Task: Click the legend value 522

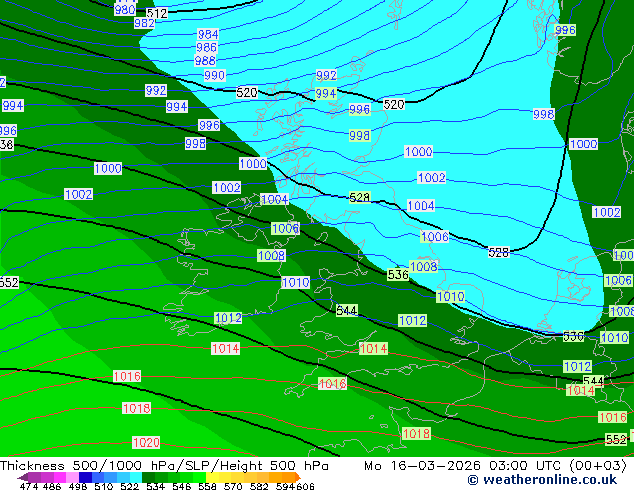Action: pos(130,486)
